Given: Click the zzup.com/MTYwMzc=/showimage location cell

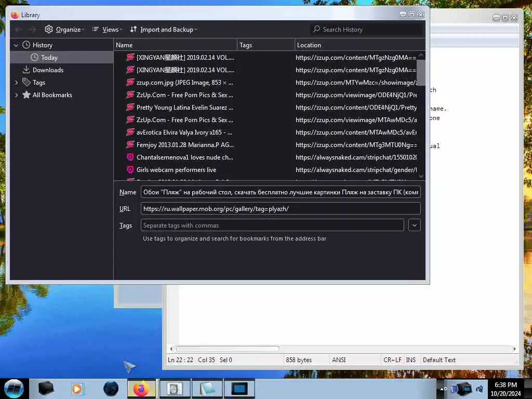Looking at the screenshot, I should click(x=356, y=83).
